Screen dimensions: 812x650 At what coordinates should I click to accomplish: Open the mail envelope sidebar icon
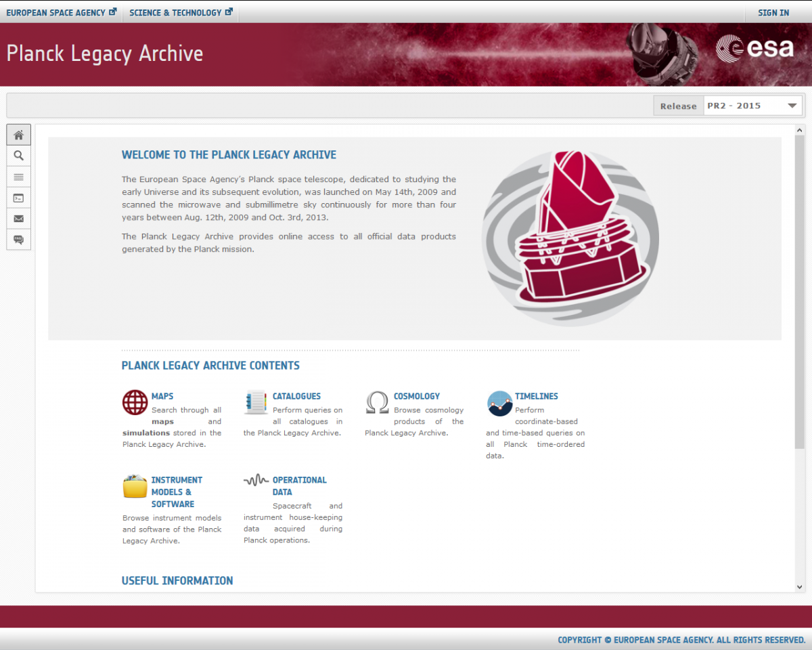pos(19,219)
